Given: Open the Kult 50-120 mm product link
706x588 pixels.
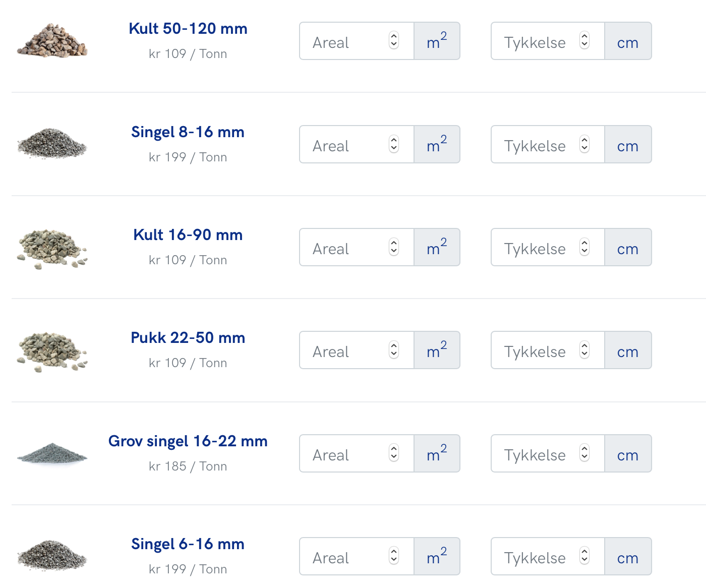Looking at the screenshot, I should coord(188,29).
